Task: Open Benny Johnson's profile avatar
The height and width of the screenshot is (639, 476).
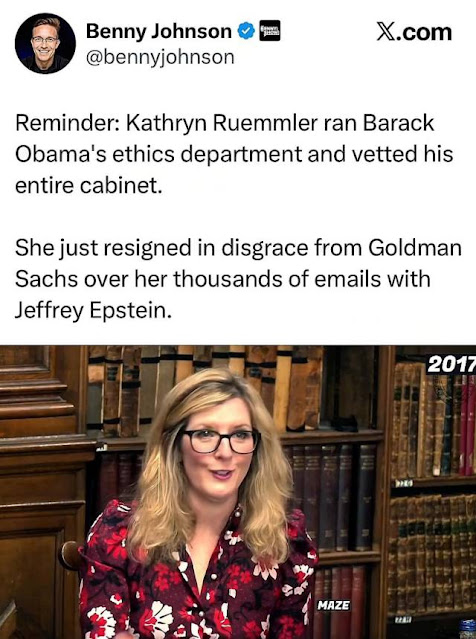Action: click(45, 43)
